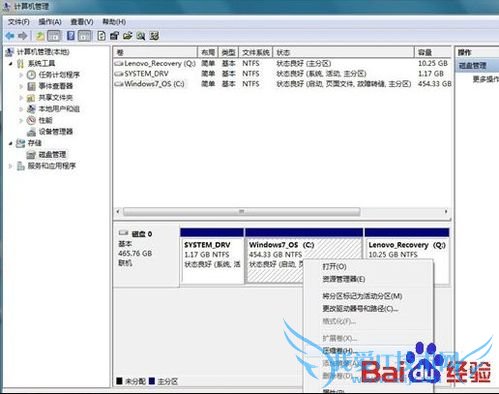Select 存储 in the tree
Image resolution: width=499 pixels, height=394 pixels.
coord(34,143)
